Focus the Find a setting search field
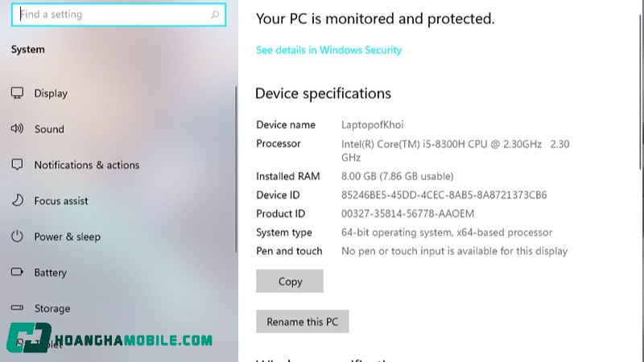This screenshot has height=362, width=644. pos(113,14)
